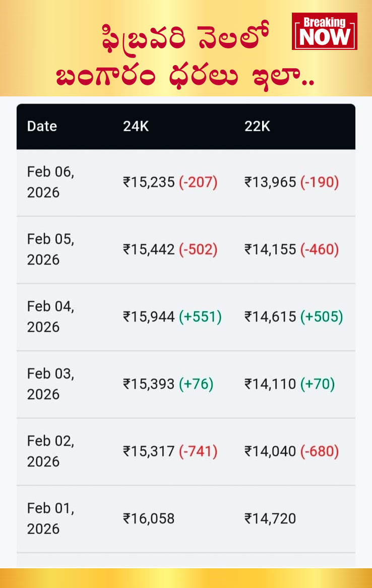Select the Feb 06, 2026 date cell
Viewport: 372px width, 588px height.
point(50,182)
